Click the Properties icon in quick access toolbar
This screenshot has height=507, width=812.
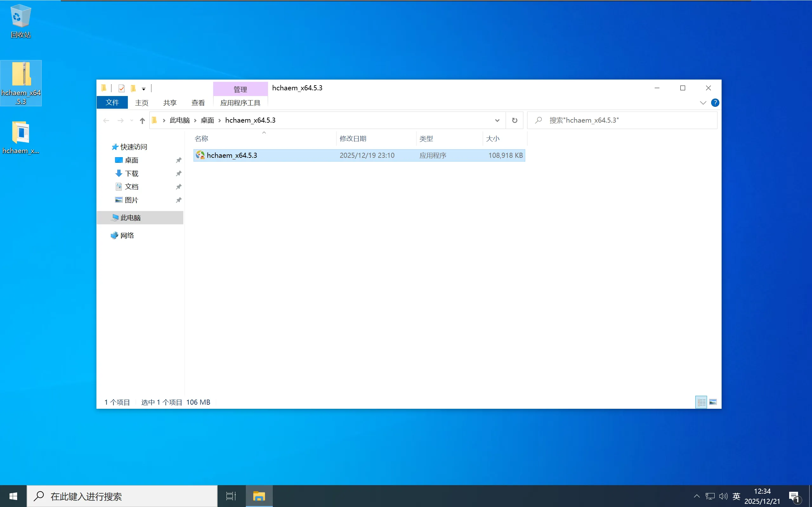(x=121, y=88)
